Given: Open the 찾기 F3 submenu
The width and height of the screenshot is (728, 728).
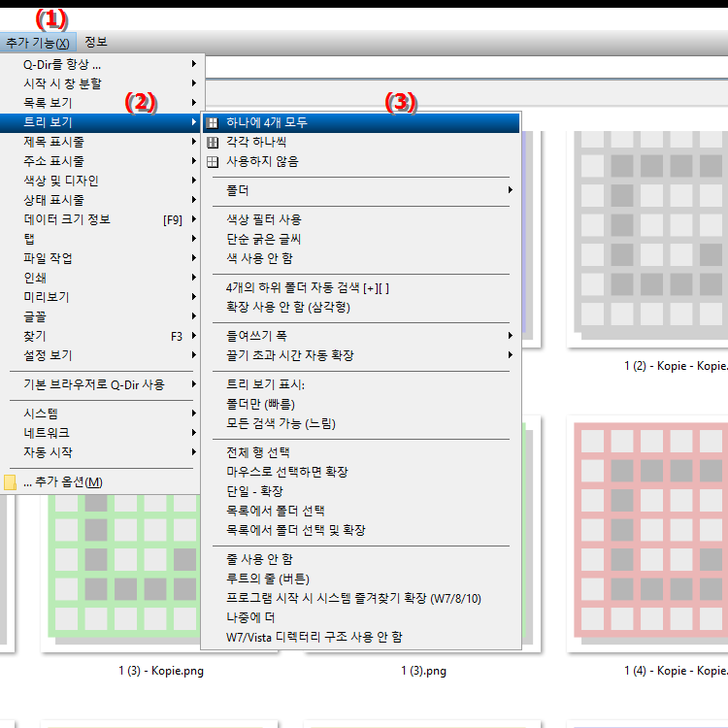Looking at the screenshot, I should click(x=100, y=336).
